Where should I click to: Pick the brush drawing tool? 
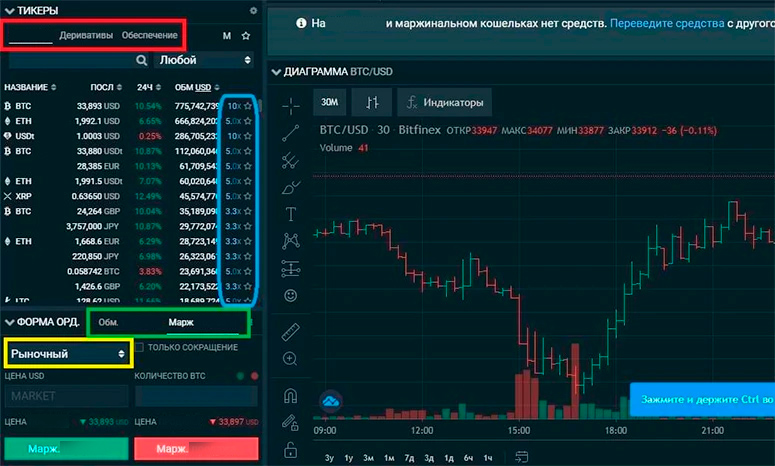point(291,186)
